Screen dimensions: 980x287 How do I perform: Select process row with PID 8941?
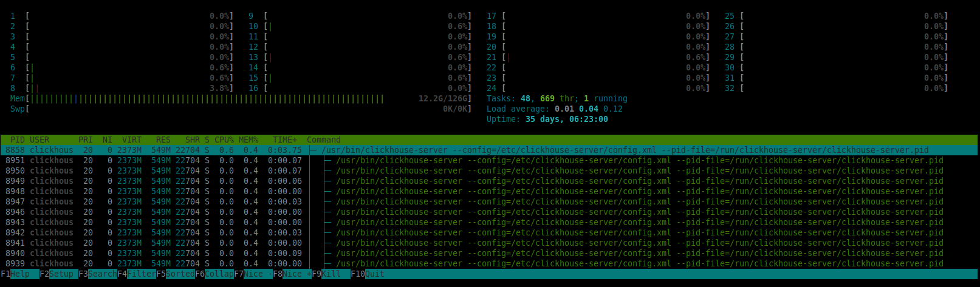point(489,243)
